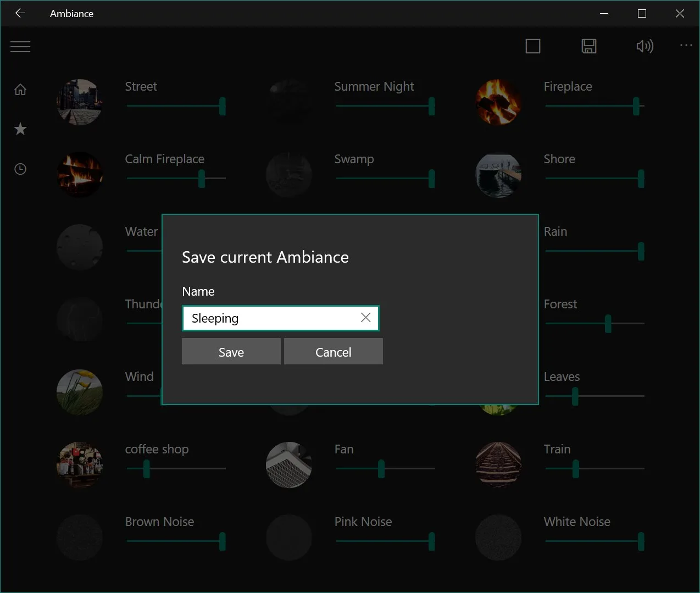Adjust the Calm Fireplace volume slider
Image resolution: width=700 pixels, height=593 pixels.
pos(176,179)
